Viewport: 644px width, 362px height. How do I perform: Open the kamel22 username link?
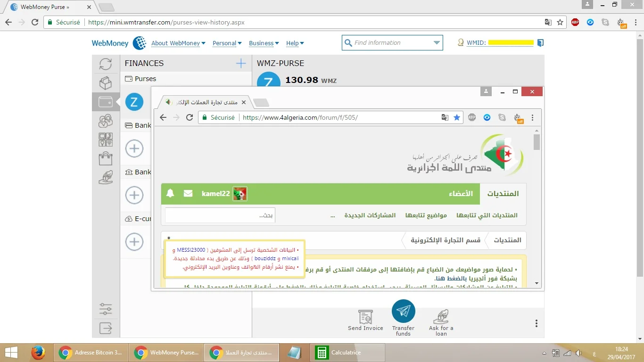215,194
